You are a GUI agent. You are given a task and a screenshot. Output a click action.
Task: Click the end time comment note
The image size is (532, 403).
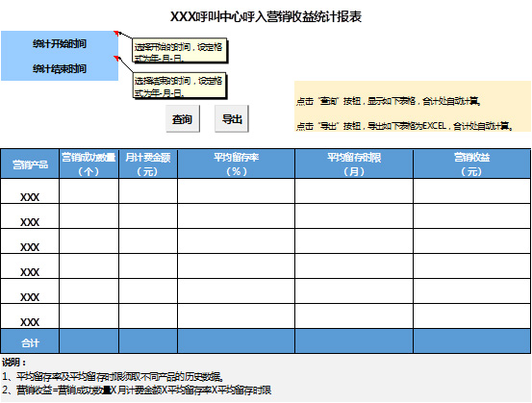pos(179,86)
